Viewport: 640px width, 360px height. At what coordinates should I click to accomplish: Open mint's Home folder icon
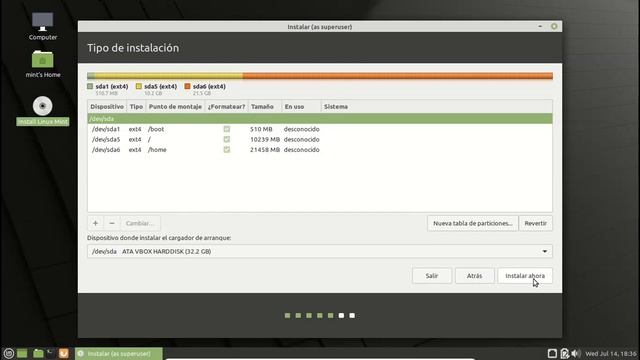(x=42, y=64)
